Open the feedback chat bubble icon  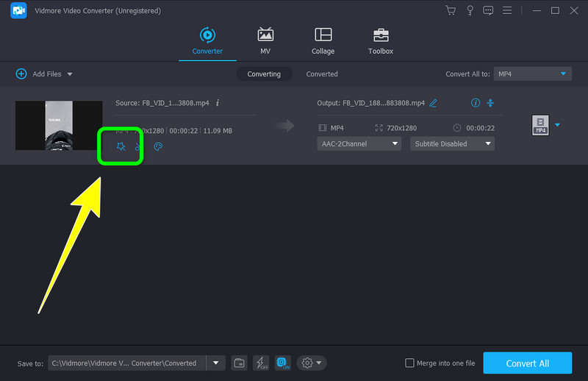(488, 10)
